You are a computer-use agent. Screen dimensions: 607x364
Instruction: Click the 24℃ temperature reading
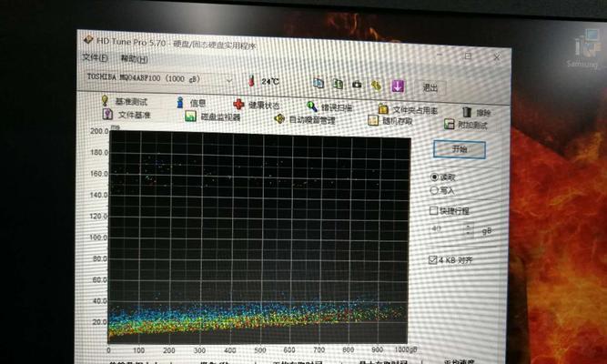pyautogui.click(x=269, y=82)
